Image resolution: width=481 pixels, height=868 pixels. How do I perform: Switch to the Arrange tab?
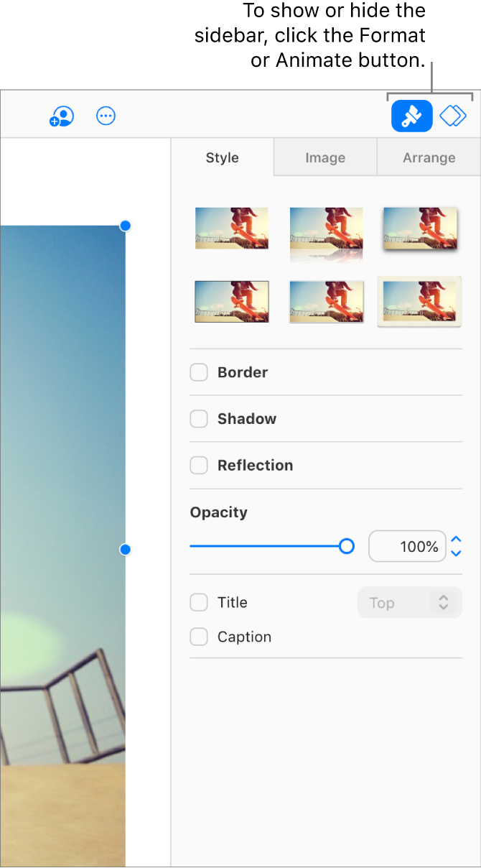tap(429, 157)
